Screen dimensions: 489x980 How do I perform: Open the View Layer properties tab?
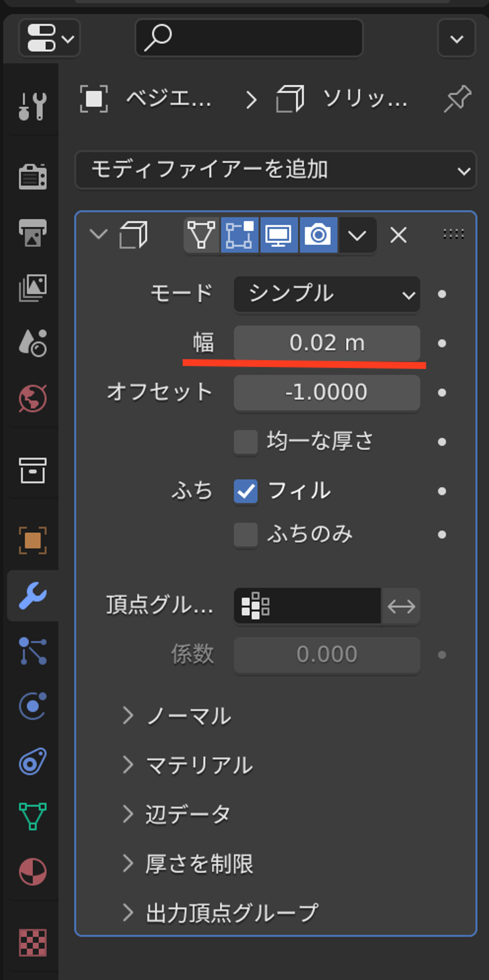[33, 287]
